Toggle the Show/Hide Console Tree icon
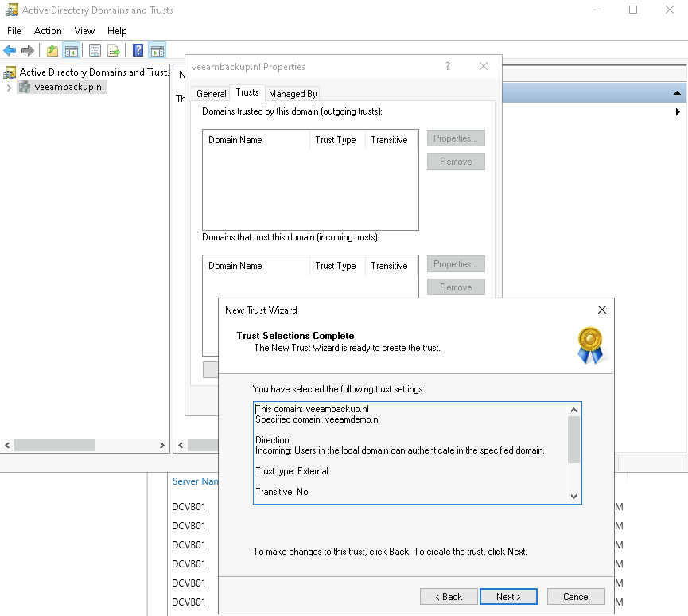 click(x=72, y=51)
